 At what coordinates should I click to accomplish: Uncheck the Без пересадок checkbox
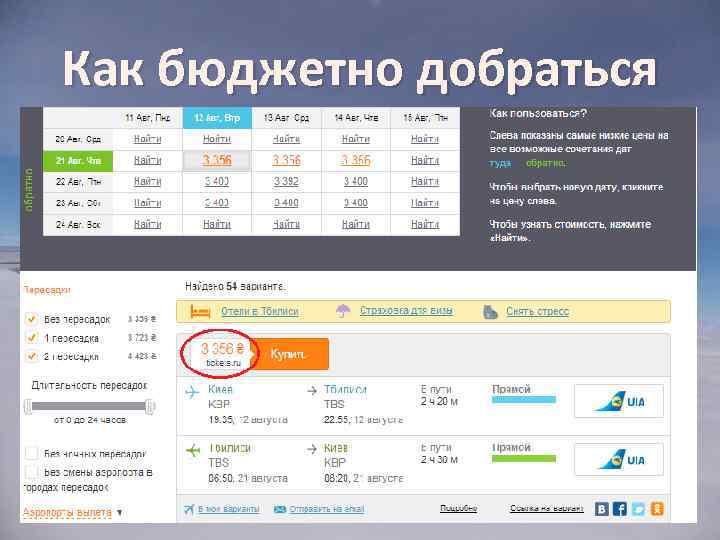[31, 319]
